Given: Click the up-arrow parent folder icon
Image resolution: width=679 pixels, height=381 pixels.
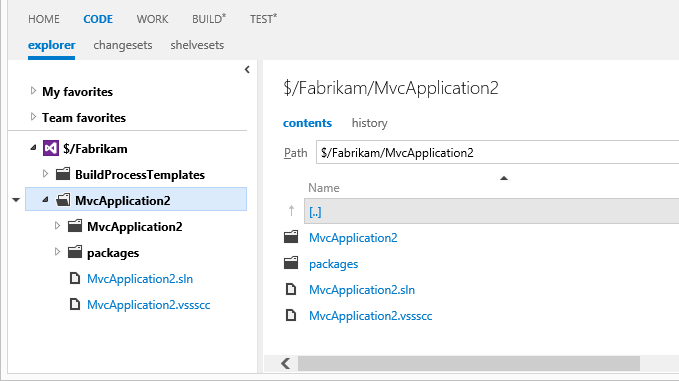Looking at the screenshot, I should tap(291, 211).
